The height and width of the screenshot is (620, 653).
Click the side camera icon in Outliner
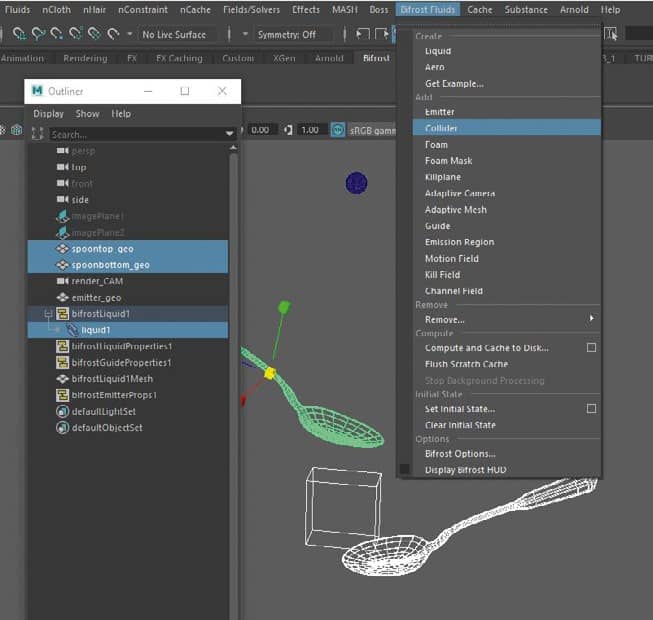point(62,200)
